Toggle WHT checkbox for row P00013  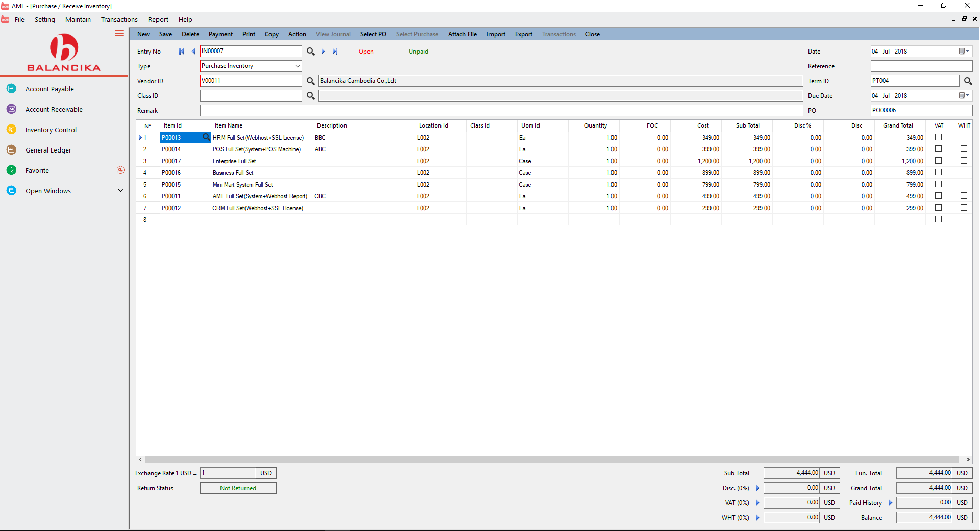tap(964, 137)
